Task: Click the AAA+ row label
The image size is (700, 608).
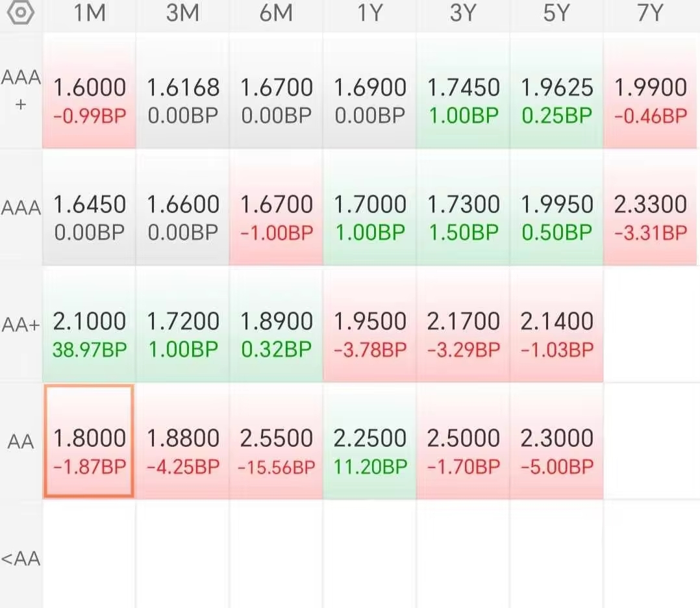Action: point(21,90)
